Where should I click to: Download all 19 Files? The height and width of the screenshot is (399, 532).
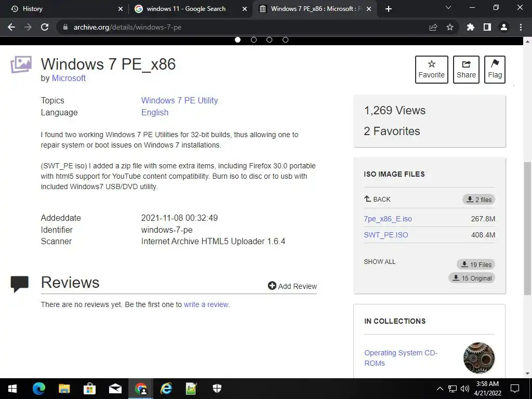[476, 264]
